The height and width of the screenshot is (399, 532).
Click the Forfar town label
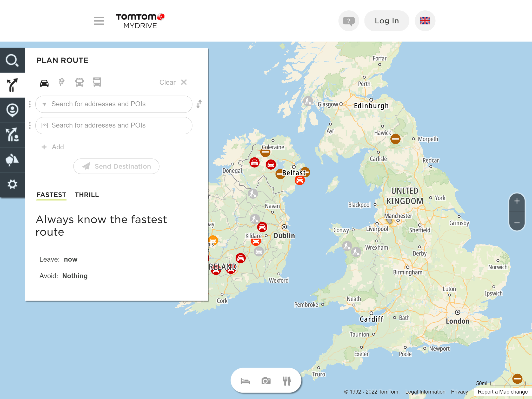pyautogui.click(x=380, y=58)
